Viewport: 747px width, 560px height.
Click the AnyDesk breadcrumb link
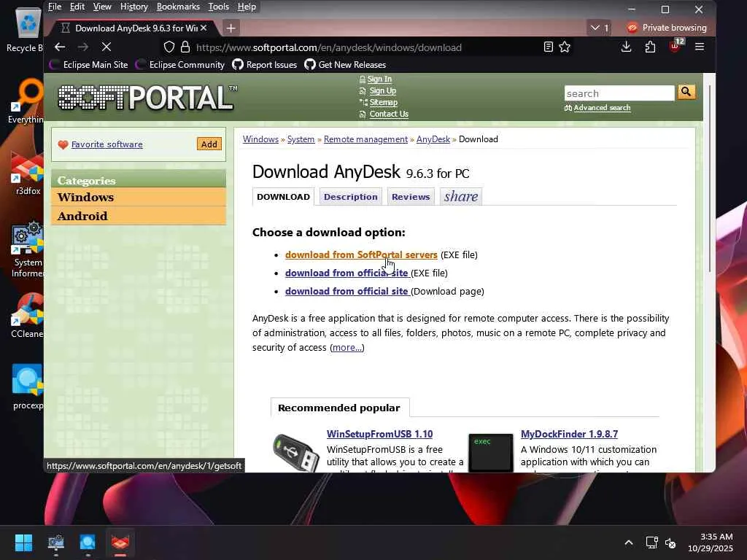[x=433, y=139]
